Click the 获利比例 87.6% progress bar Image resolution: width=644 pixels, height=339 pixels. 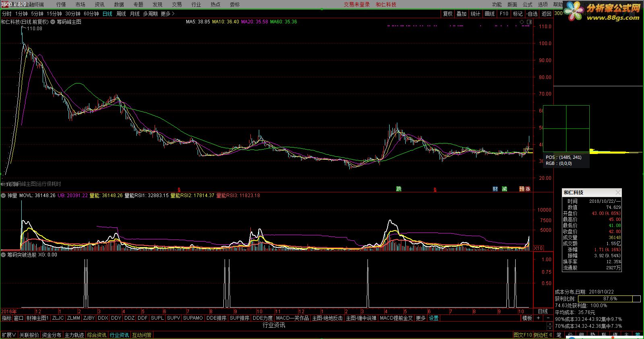pos(609,299)
